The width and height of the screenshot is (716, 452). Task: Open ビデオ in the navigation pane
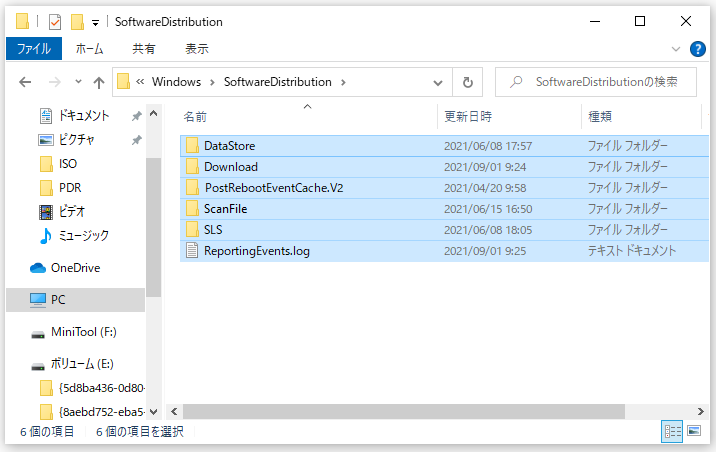point(72,211)
